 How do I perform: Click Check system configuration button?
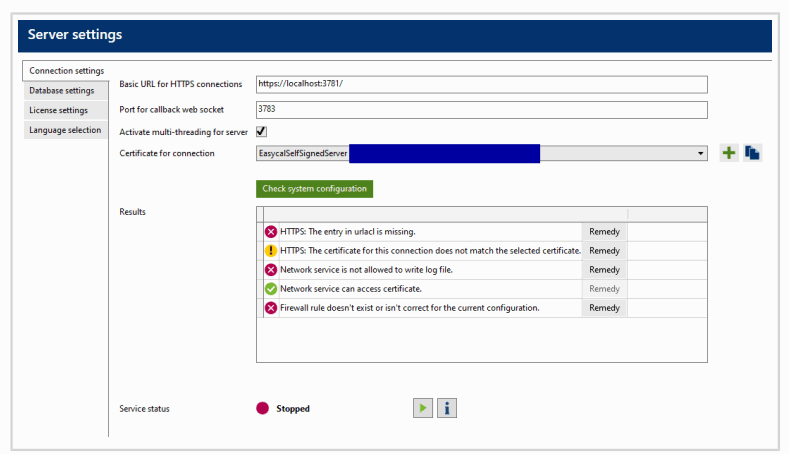(x=314, y=189)
